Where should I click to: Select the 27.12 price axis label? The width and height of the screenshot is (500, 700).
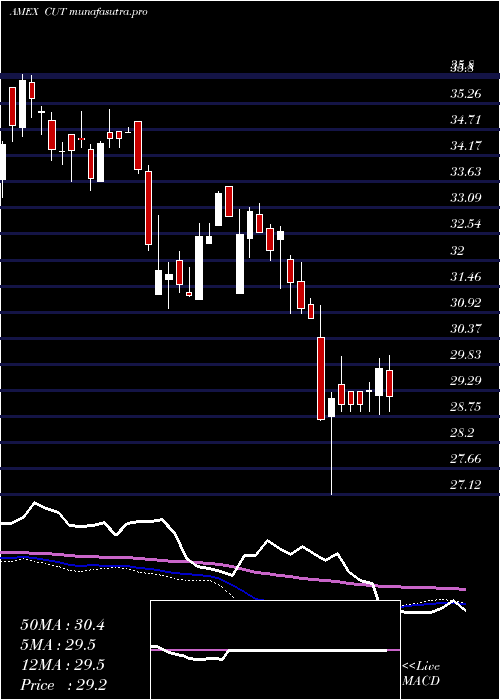(465, 484)
